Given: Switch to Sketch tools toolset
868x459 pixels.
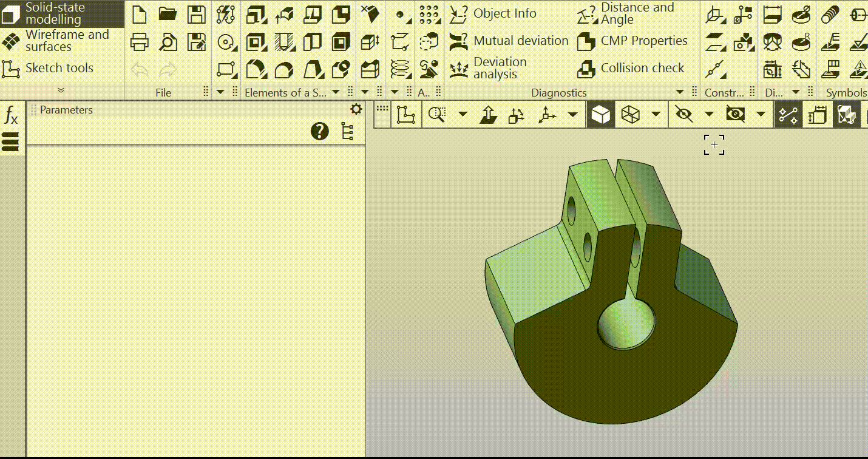Looking at the screenshot, I should tap(59, 68).
